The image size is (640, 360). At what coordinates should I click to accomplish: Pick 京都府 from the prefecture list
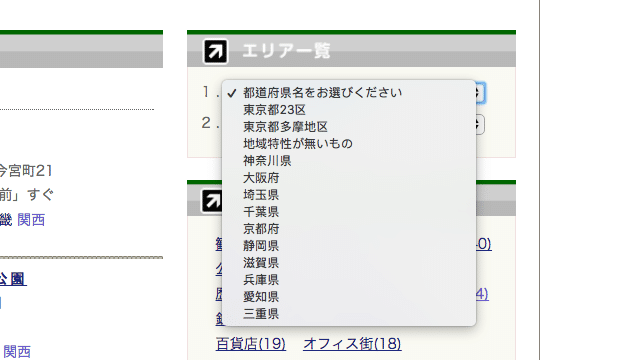349,229
